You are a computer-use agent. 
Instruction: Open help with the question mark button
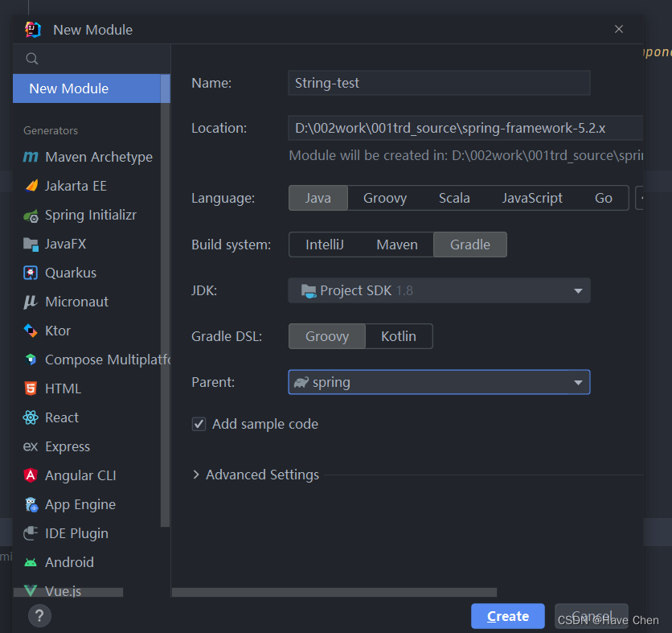tap(39, 616)
